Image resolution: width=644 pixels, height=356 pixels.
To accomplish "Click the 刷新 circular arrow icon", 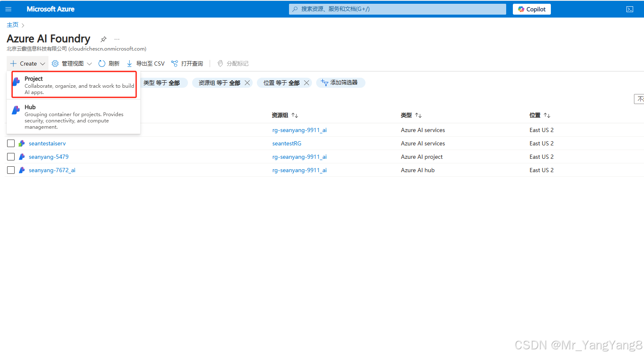I will coord(101,64).
